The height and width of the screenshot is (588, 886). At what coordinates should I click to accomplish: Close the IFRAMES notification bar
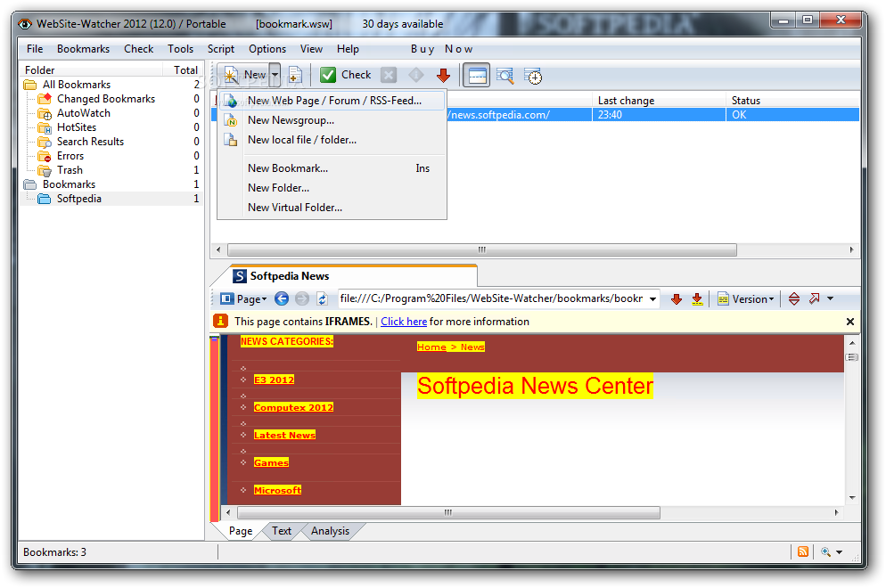click(x=849, y=322)
